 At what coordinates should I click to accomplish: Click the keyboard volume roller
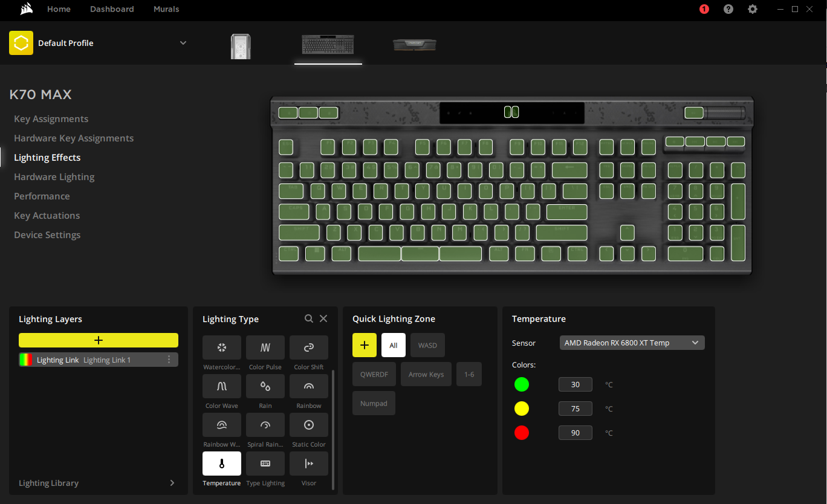pos(725,112)
